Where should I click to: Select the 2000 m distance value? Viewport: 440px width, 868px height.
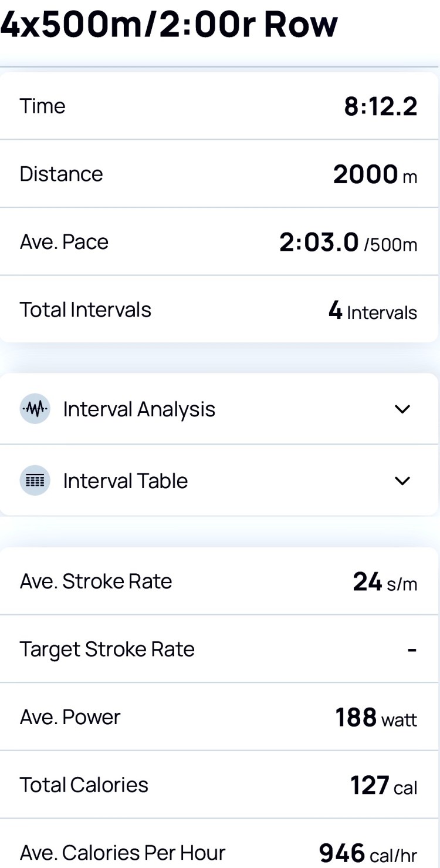(375, 174)
